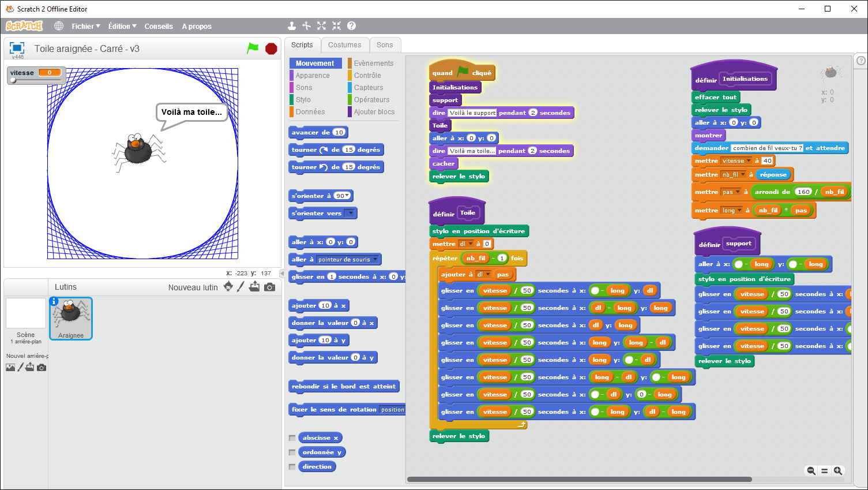Switch to the Costumes tab
The height and width of the screenshot is (490, 868).
[344, 45]
